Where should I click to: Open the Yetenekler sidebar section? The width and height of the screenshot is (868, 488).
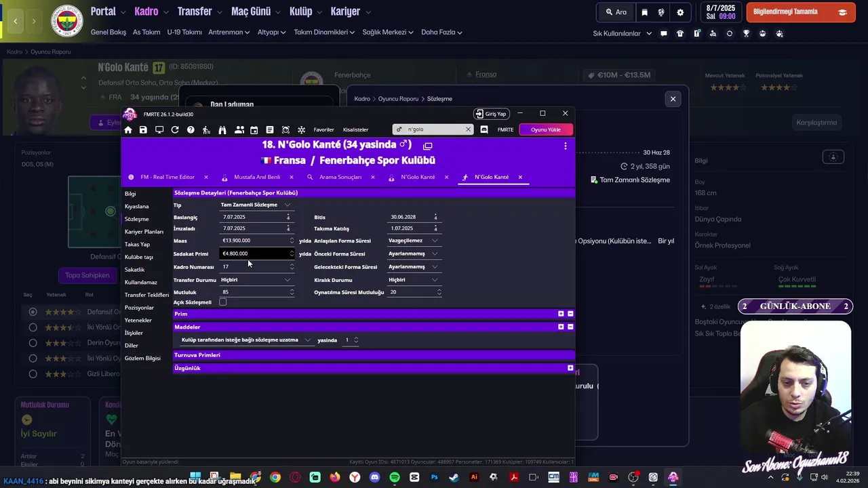138,320
